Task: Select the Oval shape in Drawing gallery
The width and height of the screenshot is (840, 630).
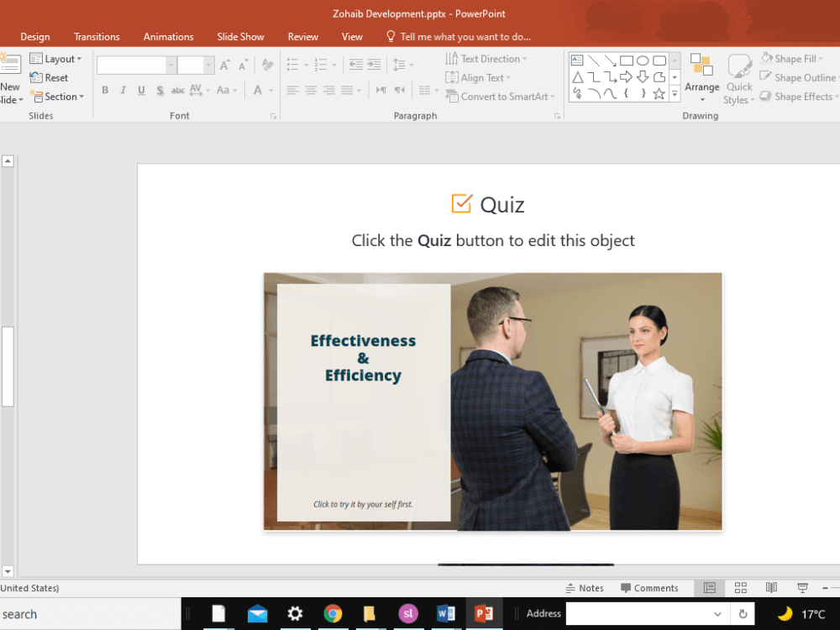Action: coord(643,60)
